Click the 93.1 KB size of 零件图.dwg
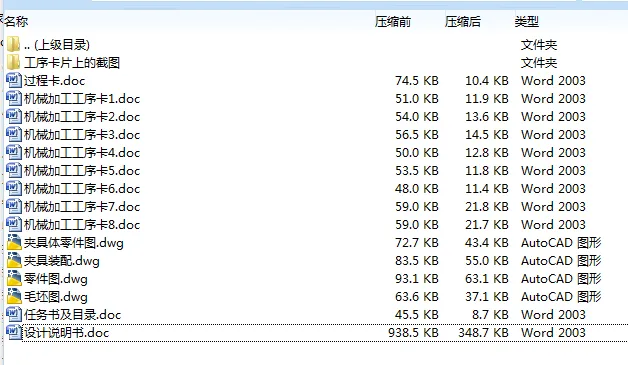The width and height of the screenshot is (628, 365). tap(417, 278)
